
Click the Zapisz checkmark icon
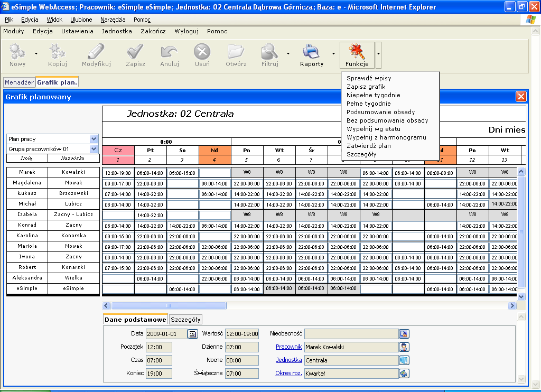[x=135, y=51]
